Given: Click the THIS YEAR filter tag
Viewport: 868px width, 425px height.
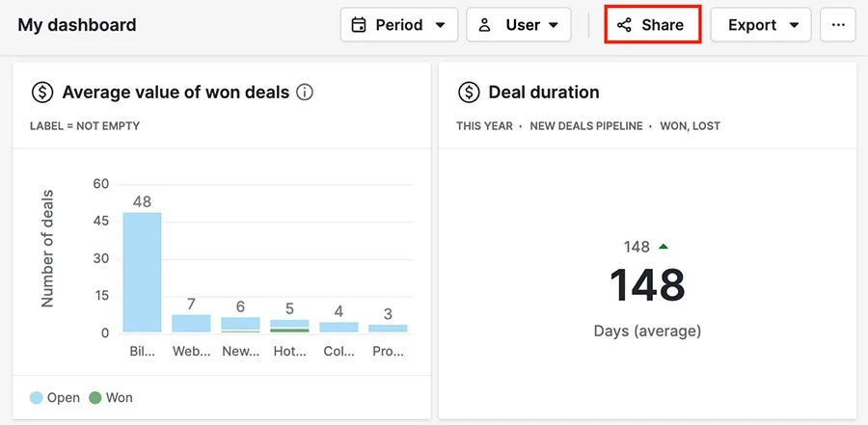Looking at the screenshot, I should pos(484,126).
